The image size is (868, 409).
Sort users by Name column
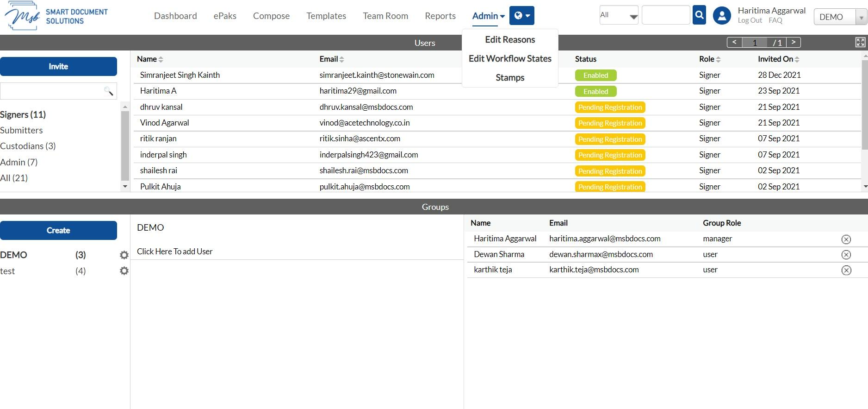150,59
